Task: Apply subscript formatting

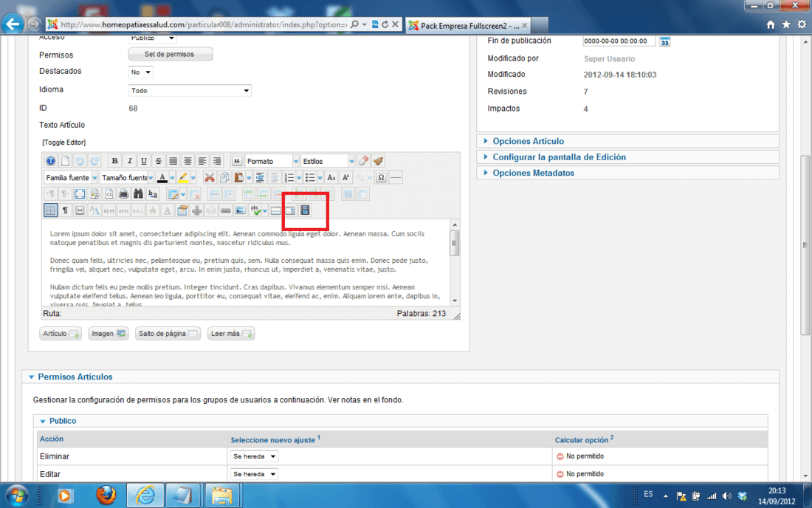Action: click(x=331, y=178)
